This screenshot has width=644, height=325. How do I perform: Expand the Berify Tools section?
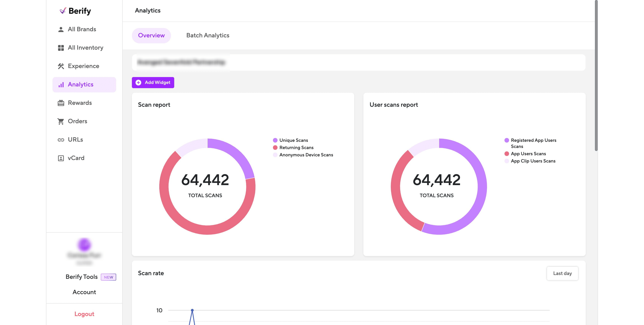click(x=81, y=277)
